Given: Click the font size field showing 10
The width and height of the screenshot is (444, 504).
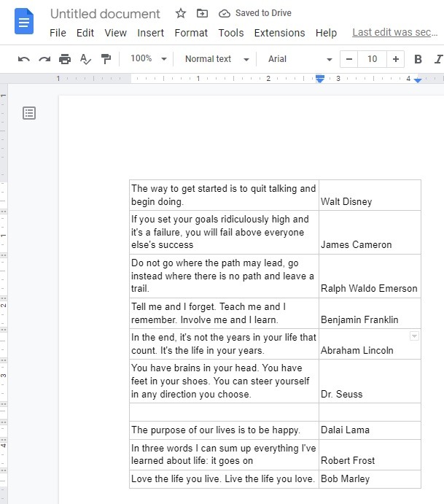Looking at the screenshot, I should click(x=372, y=59).
